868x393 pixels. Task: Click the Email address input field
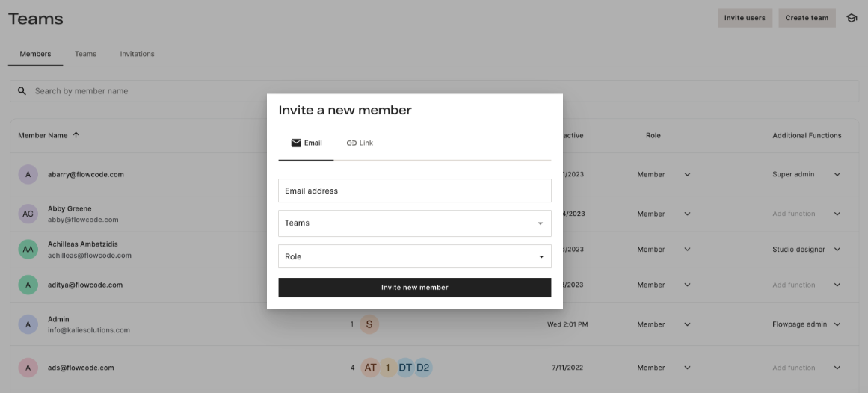tap(414, 191)
